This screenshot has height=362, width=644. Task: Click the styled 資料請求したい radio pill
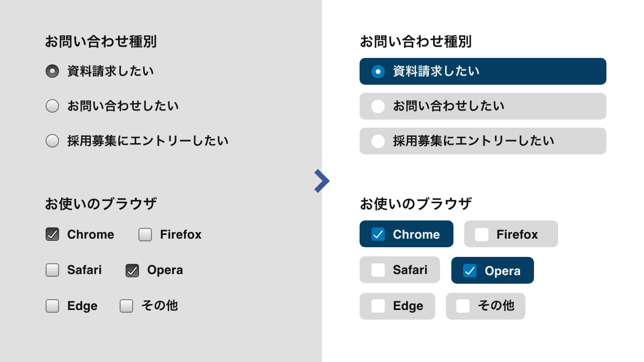(482, 71)
